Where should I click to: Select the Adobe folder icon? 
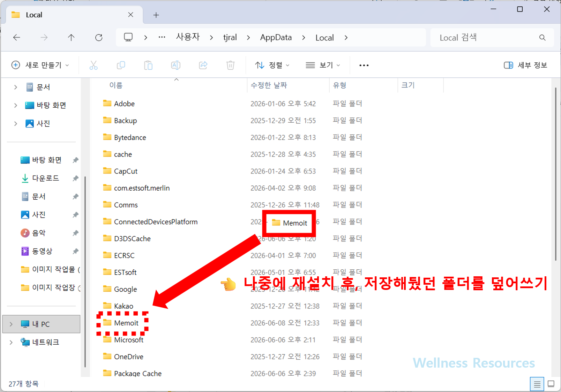tap(107, 103)
